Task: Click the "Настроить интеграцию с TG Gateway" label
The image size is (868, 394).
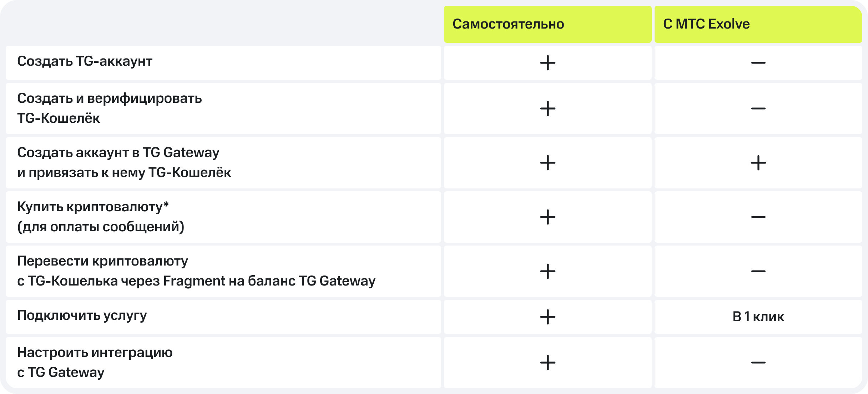Action: [x=95, y=362]
